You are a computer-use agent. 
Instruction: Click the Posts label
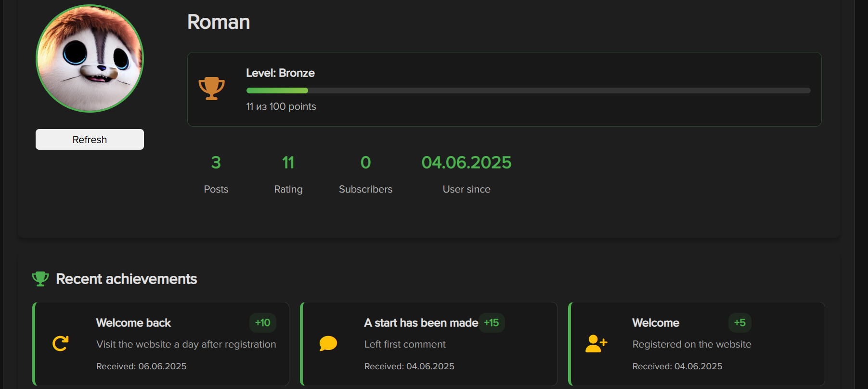coord(216,189)
